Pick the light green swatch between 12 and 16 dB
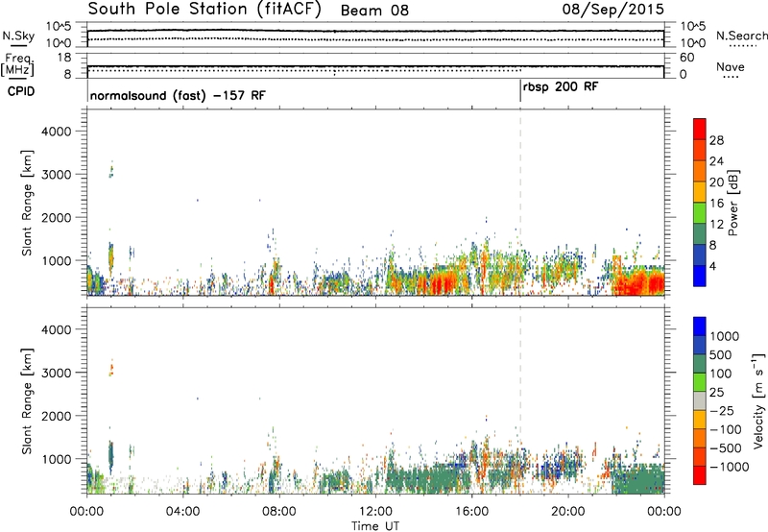 tap(700, 212)
